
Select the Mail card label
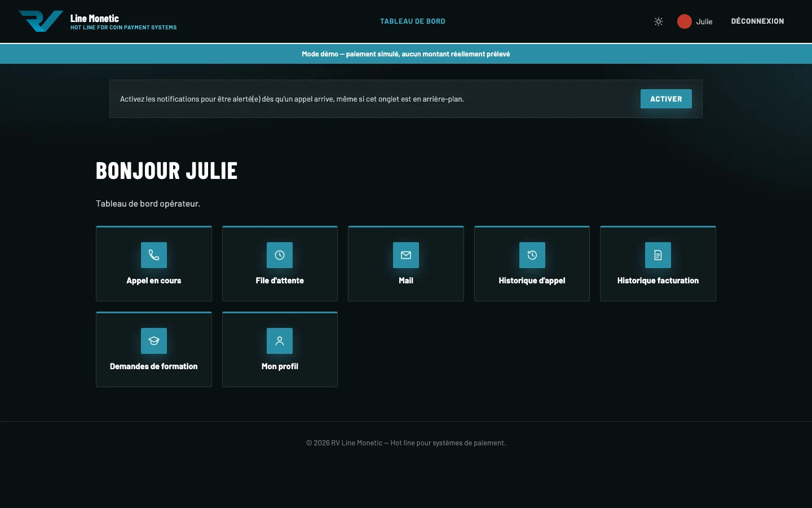click(x=406, y=281)
